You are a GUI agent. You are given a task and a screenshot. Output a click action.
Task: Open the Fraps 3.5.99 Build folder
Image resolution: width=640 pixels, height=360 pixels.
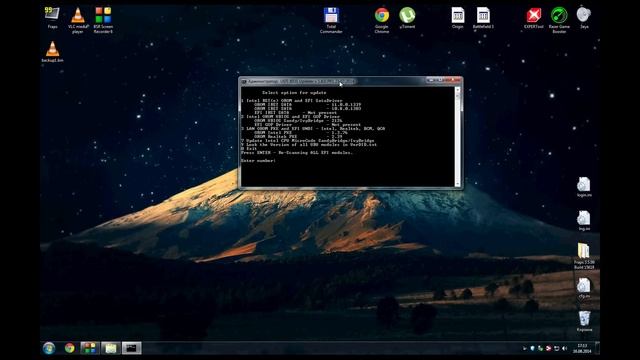584,256
